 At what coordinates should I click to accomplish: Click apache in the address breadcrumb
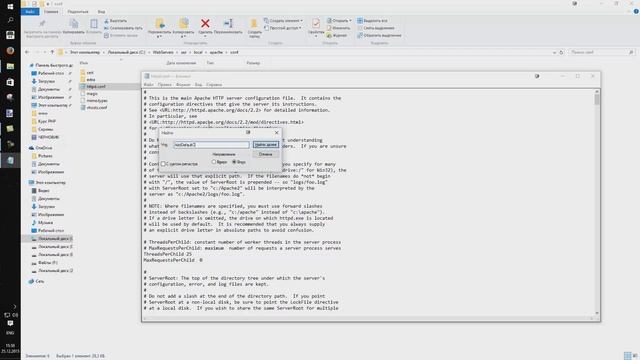[216, 52]
